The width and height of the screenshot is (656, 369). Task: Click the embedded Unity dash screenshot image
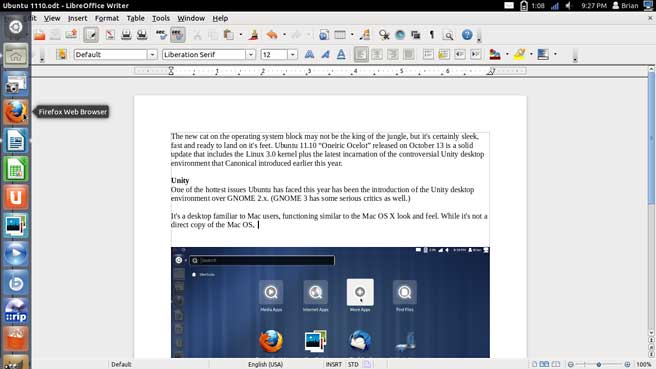click(330, 302)
